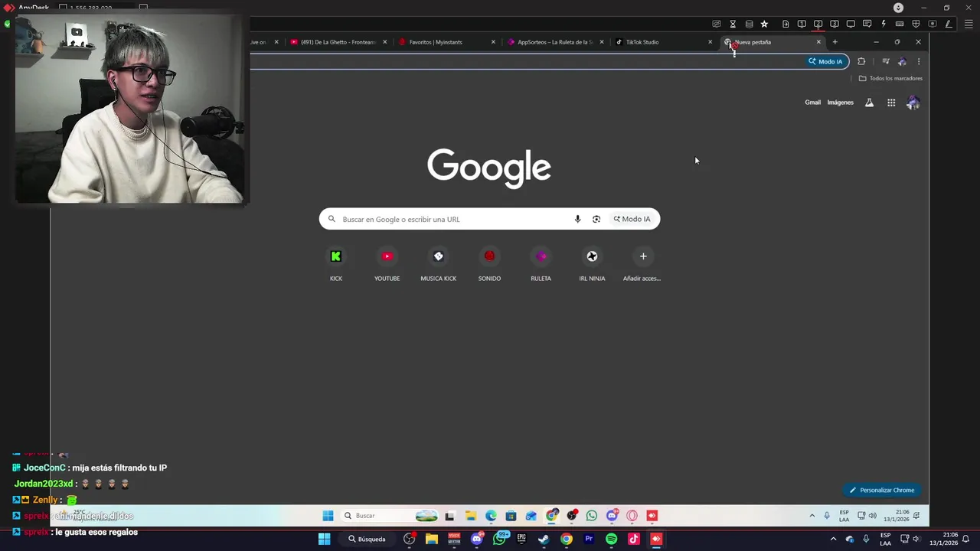The image size is (980, 551).
Task: Open the RULETA shortcut tile
Action: (x=541, y=264)
